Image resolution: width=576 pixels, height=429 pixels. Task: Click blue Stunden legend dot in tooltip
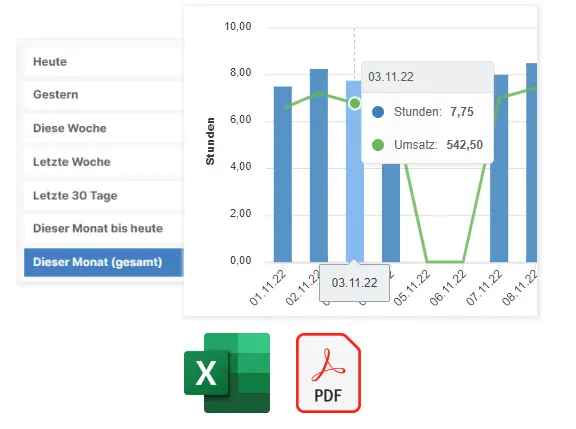click(x=378, y=112)
